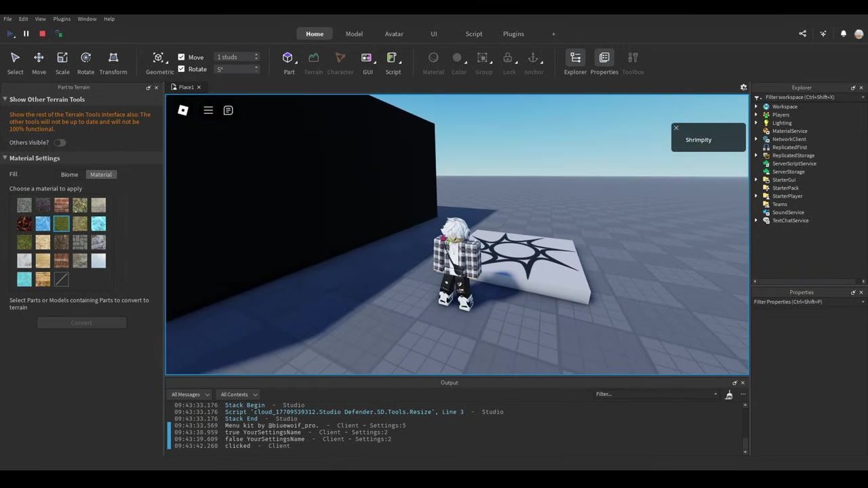Close the Place1 document tab
868x488 pixels.
(x=199, y=87)
